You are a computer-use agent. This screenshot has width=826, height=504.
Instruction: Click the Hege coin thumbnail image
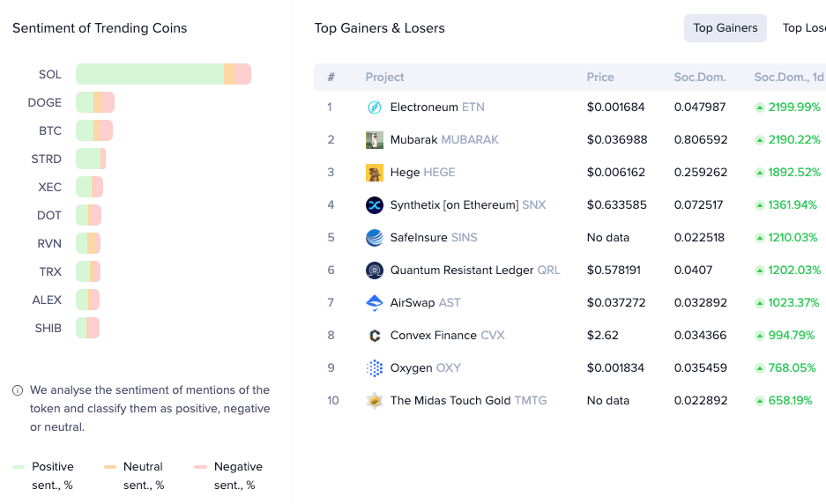(374, 173)
